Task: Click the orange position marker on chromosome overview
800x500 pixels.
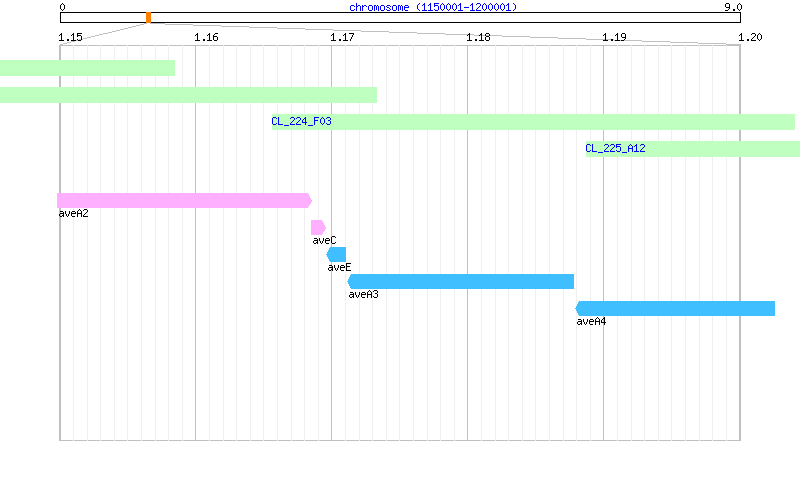Action: coord(148,18)
